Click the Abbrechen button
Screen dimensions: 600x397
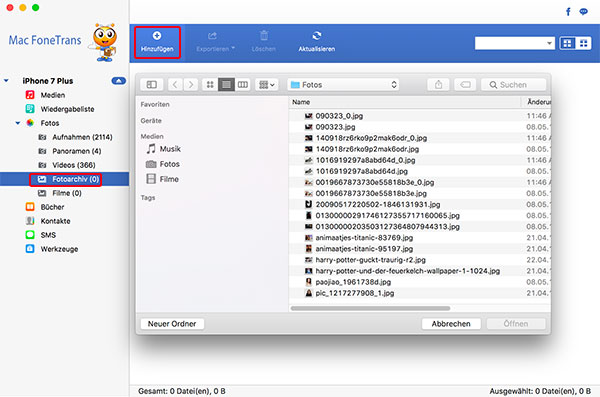(x=451, y=324)
